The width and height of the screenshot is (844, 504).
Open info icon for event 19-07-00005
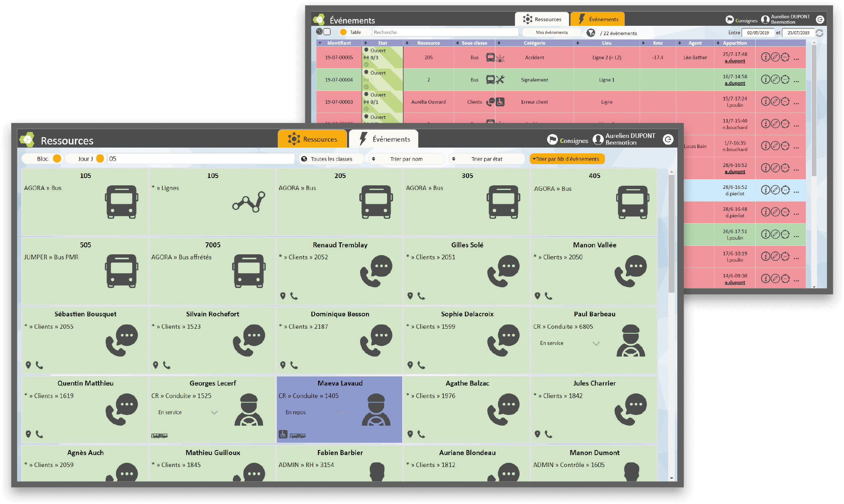tap(765, 57)
